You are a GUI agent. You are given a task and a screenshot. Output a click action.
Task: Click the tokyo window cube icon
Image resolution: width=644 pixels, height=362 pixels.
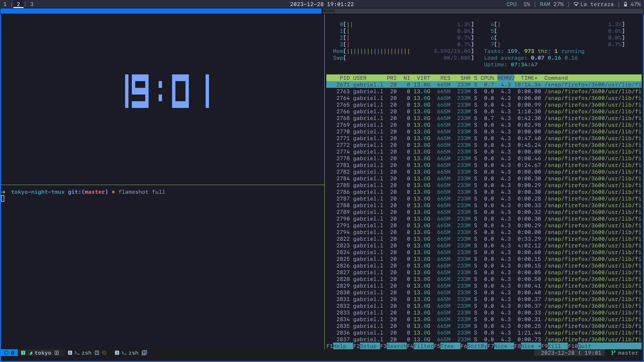[30, 353]
